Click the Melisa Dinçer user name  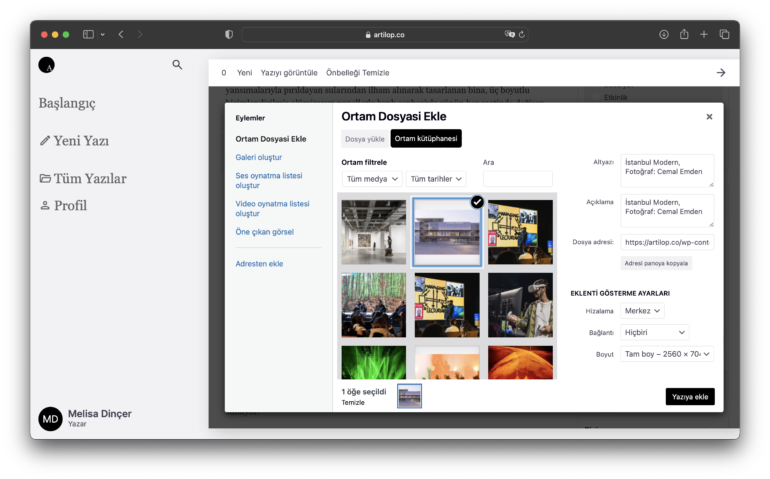(x=100, y=414)
